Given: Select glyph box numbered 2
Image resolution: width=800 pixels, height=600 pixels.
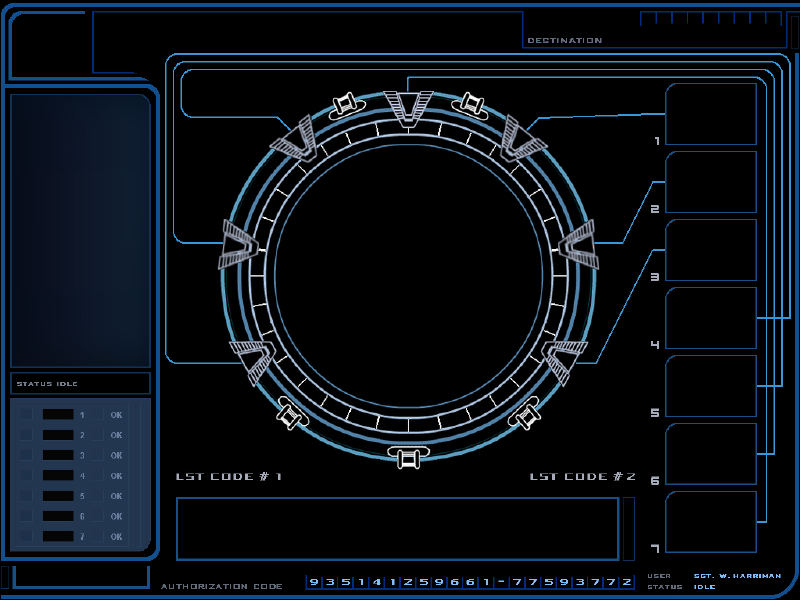Looking at the screenshot, I should [711, 182].
